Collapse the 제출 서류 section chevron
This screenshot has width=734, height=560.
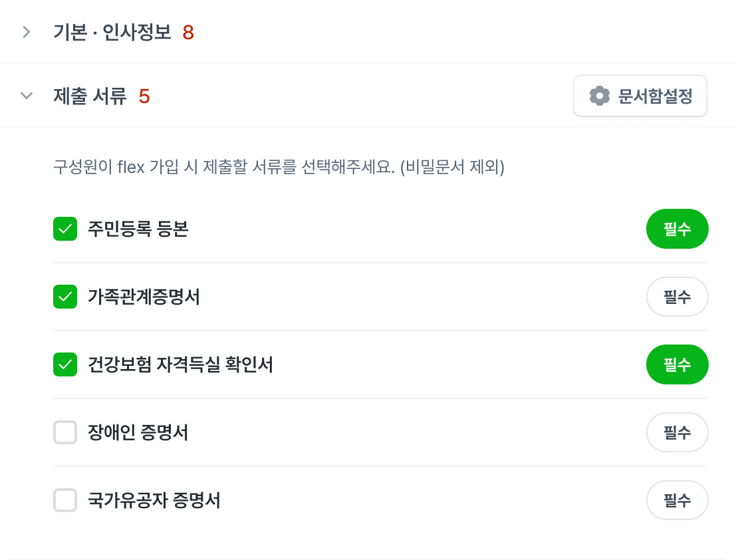click(x=27, y=96)
